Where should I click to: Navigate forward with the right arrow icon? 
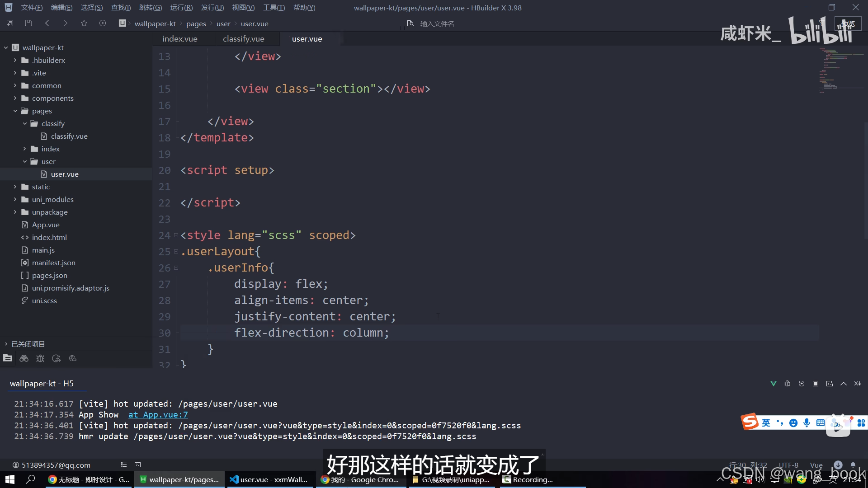tap(66, 23)
